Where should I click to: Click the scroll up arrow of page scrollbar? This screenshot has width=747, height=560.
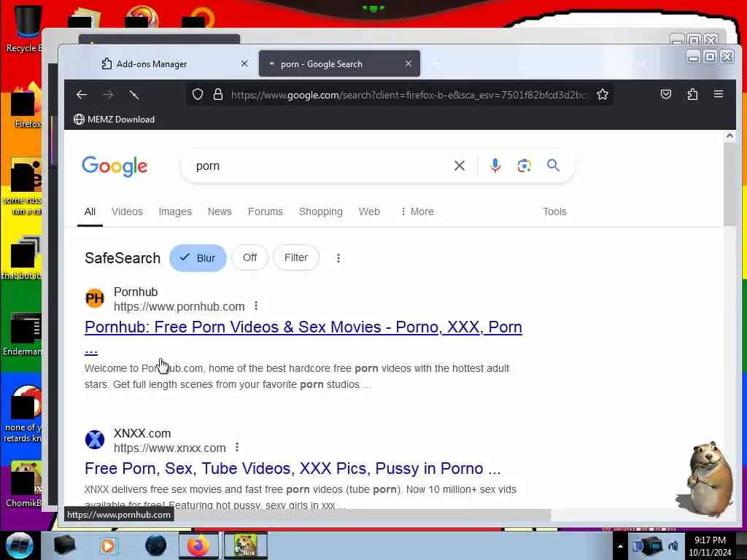729,136
